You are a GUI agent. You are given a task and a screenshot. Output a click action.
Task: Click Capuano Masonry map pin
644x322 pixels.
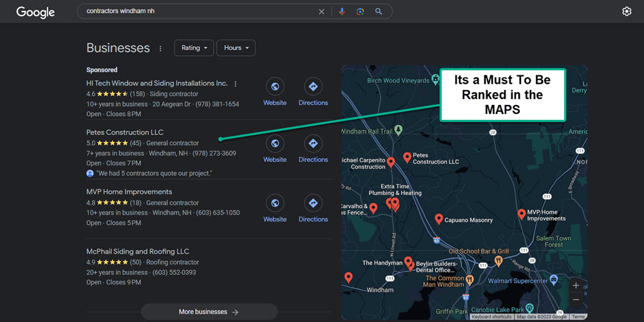(x=439, y=219)
